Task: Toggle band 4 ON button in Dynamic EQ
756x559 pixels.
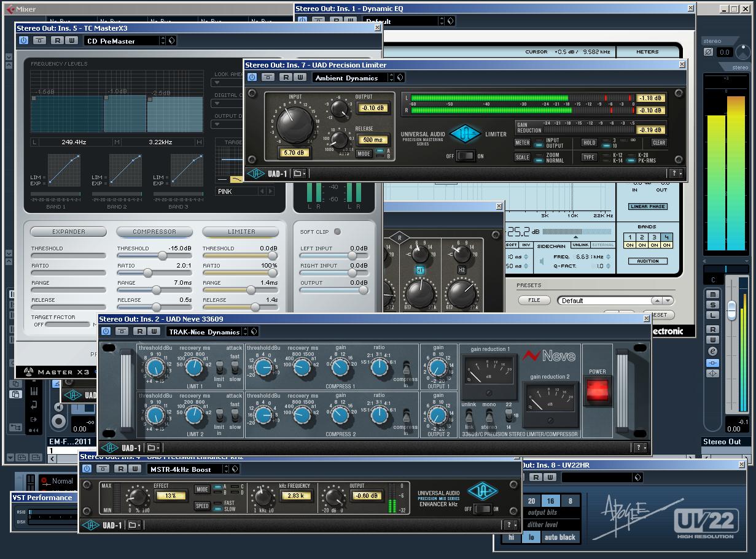Action: [x=666, y=245]
